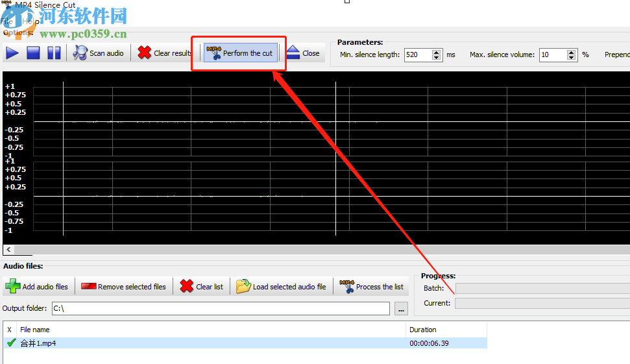Toggle the checkmark for 合并1.mp4
Viewport: 630px width, 364px height.
point(11,343)
